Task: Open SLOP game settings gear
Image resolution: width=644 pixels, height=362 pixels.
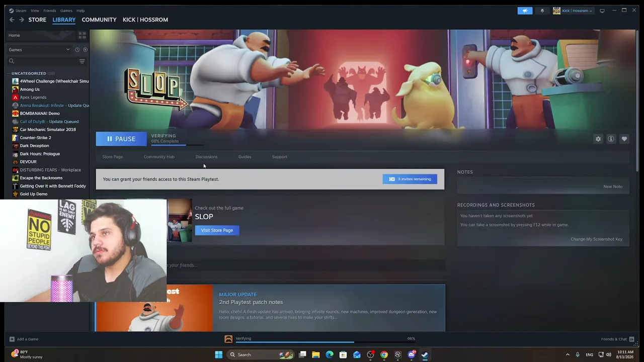Action: 598,139
